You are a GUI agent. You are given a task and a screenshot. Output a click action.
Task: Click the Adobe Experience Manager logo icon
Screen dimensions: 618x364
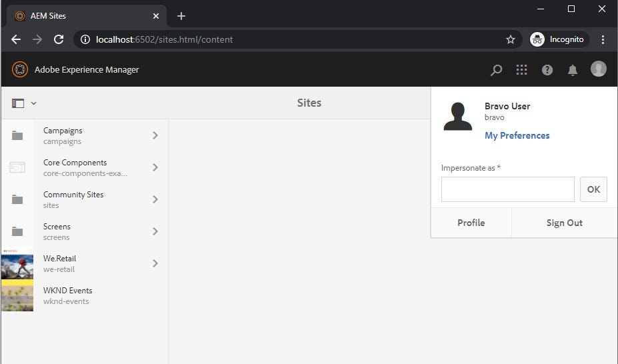point(20,70)
